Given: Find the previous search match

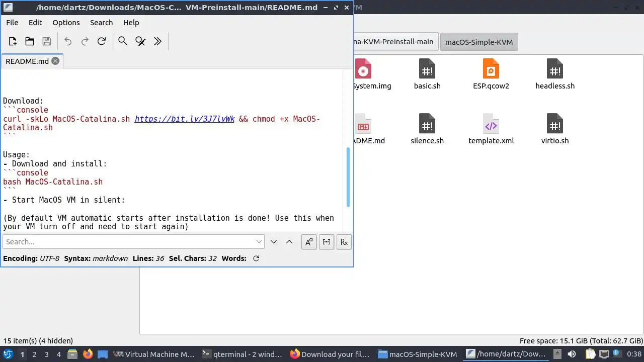Looking at the screenshot, I should pyautogui.click(x=289, y=242).
